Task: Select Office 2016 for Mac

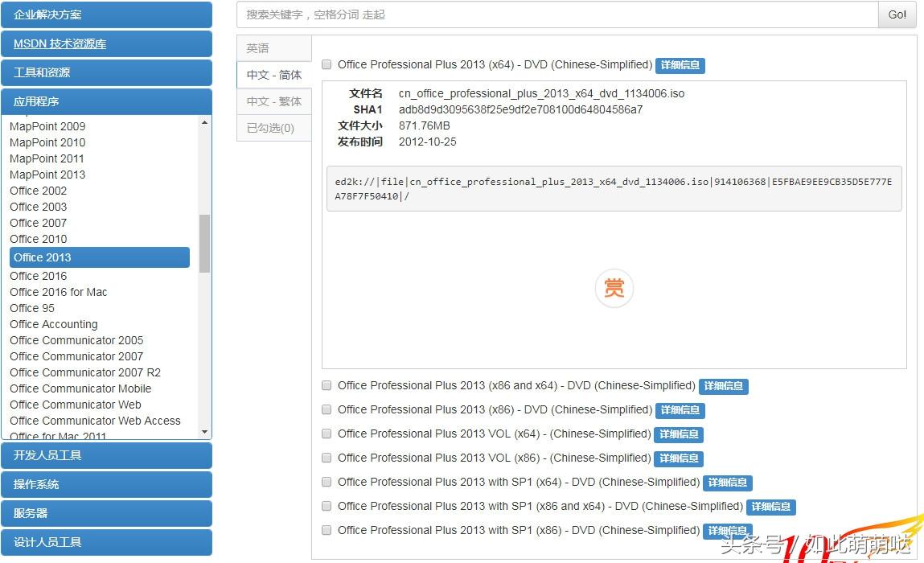Action: click(59, 292)
